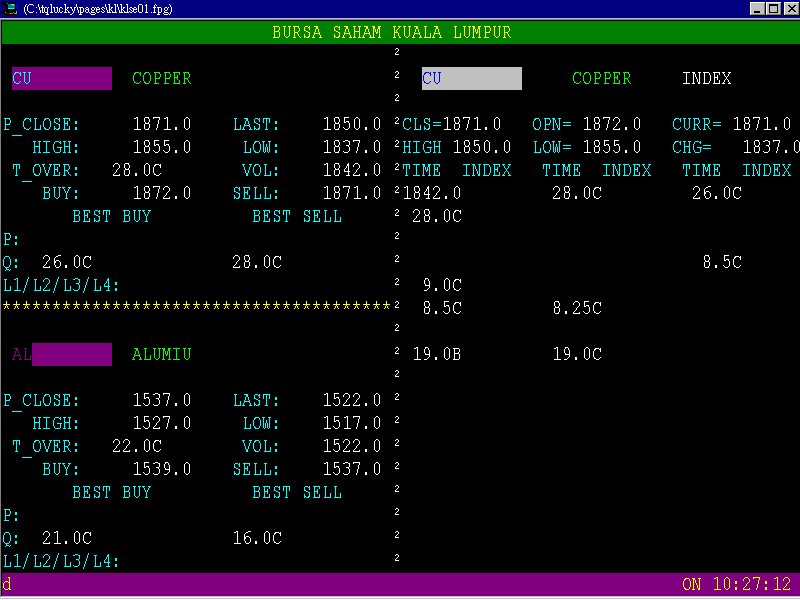Click the INDEX header in the right panel
Viewport: 800px width, 600px height.
click(704, 78)
